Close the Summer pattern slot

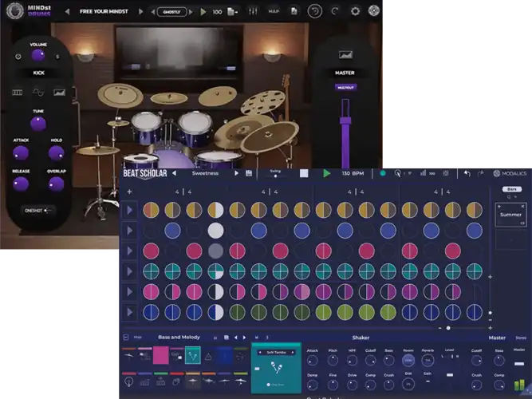coord(522,206)
